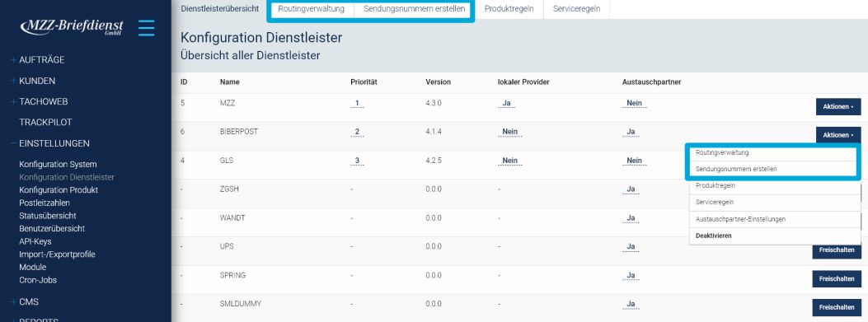Image resolution: width=868 pixels, height=322 pixels.
Task: Select version 4.2.5 in GLS row
Action: pos(434,161)
